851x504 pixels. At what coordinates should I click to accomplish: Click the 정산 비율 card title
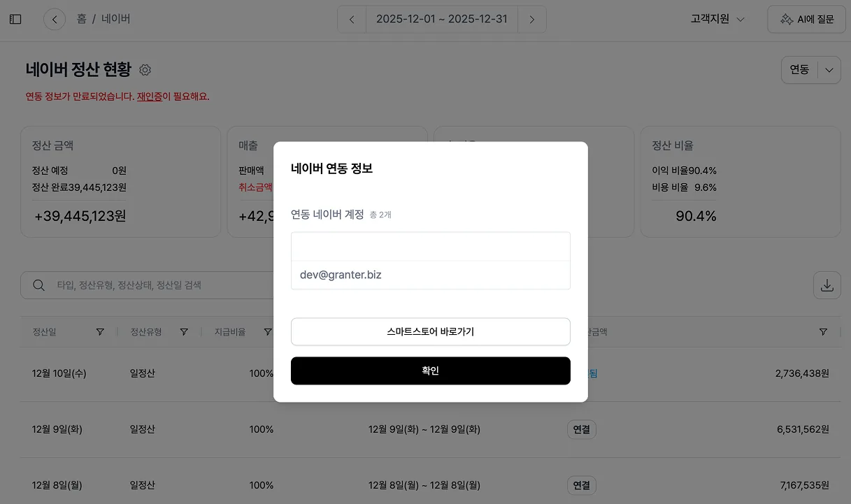(673, 146)
